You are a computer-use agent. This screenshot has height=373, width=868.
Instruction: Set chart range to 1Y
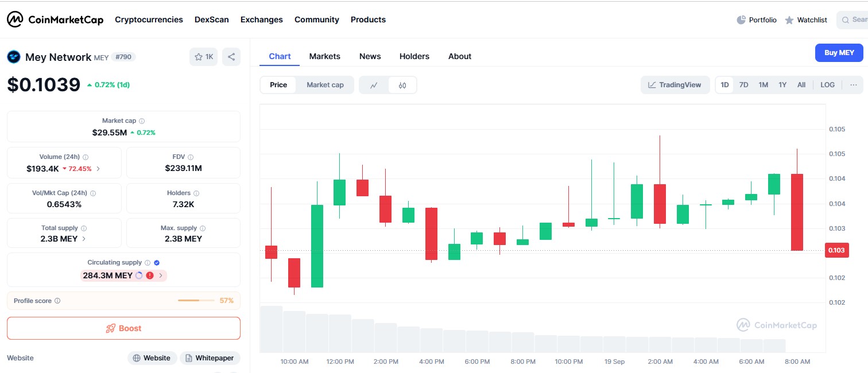click(782, 85)
